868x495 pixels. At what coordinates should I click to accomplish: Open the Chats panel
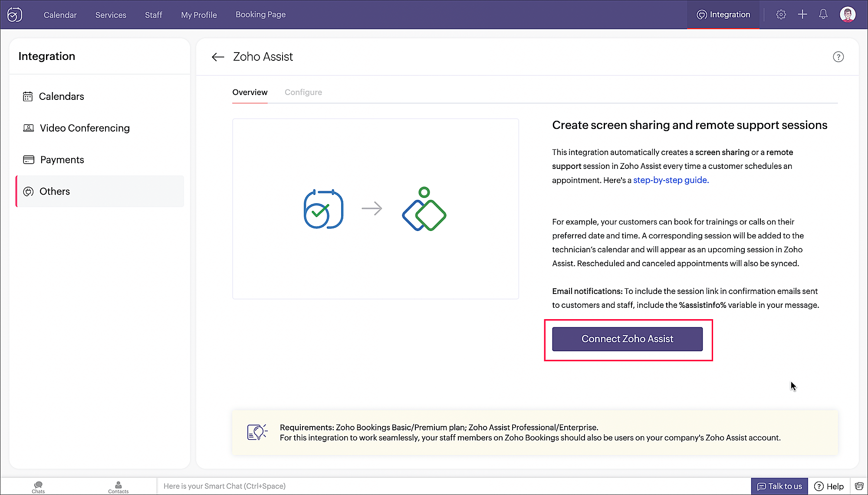click(x=38, y=487)
